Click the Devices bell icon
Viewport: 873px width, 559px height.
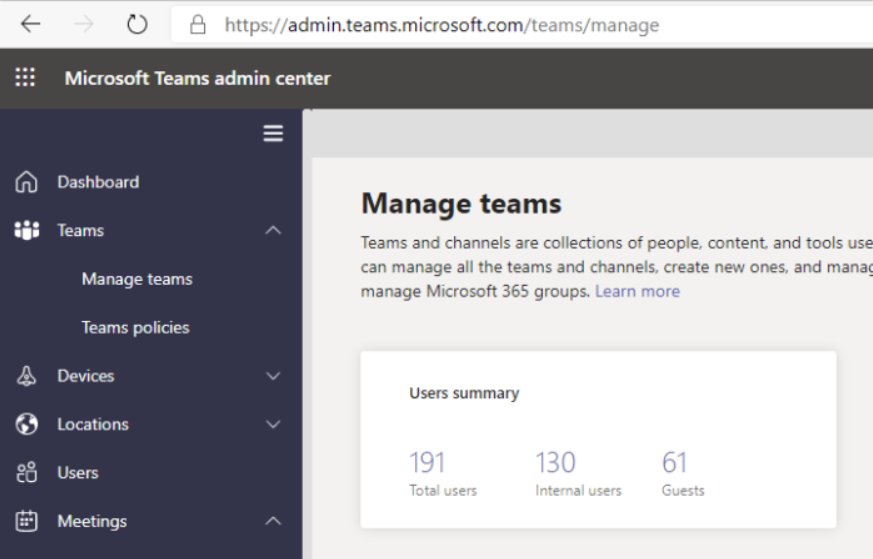[27, 376]
